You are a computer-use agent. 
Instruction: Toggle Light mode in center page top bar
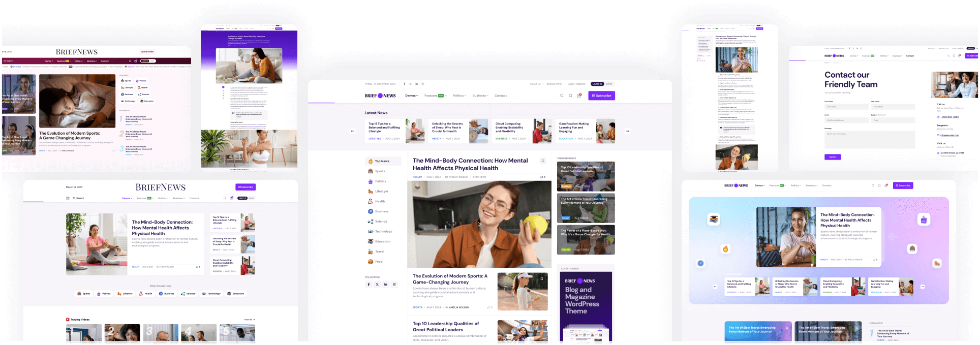597,84
